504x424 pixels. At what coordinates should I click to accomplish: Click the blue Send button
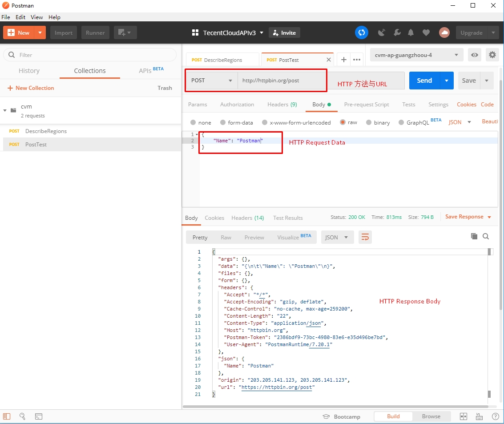point(424,81)
